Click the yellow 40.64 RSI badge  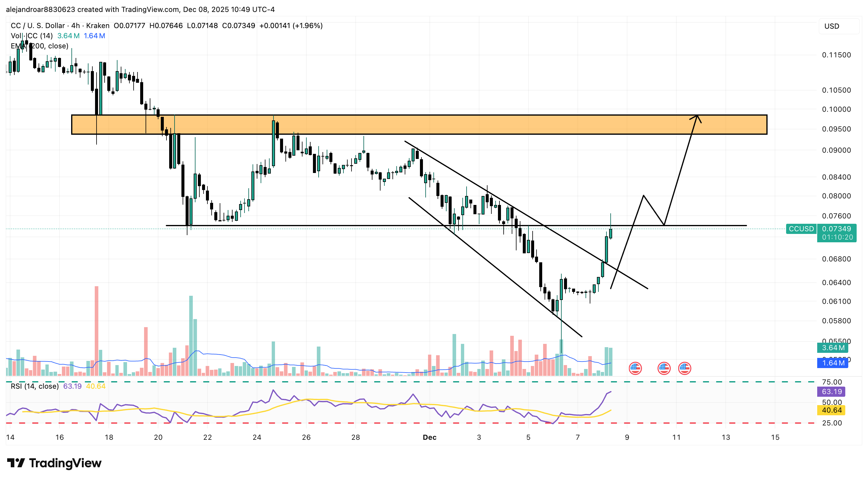pyautogui.click(x=832, y=410)
